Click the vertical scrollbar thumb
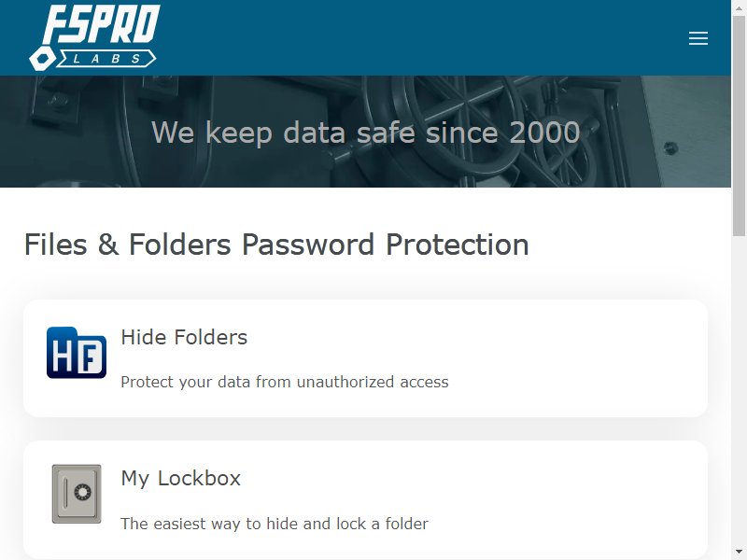The image size is (747, 560). point(739,125)
